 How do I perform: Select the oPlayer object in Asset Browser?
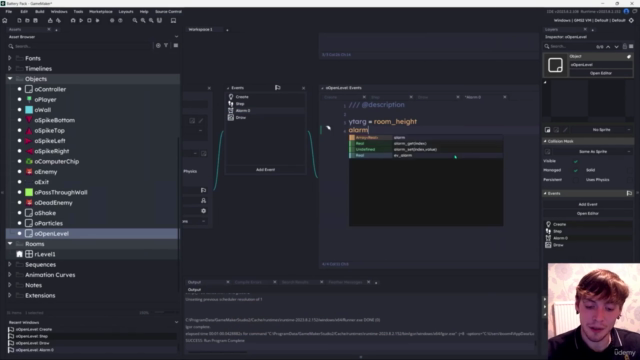[45, 100]
